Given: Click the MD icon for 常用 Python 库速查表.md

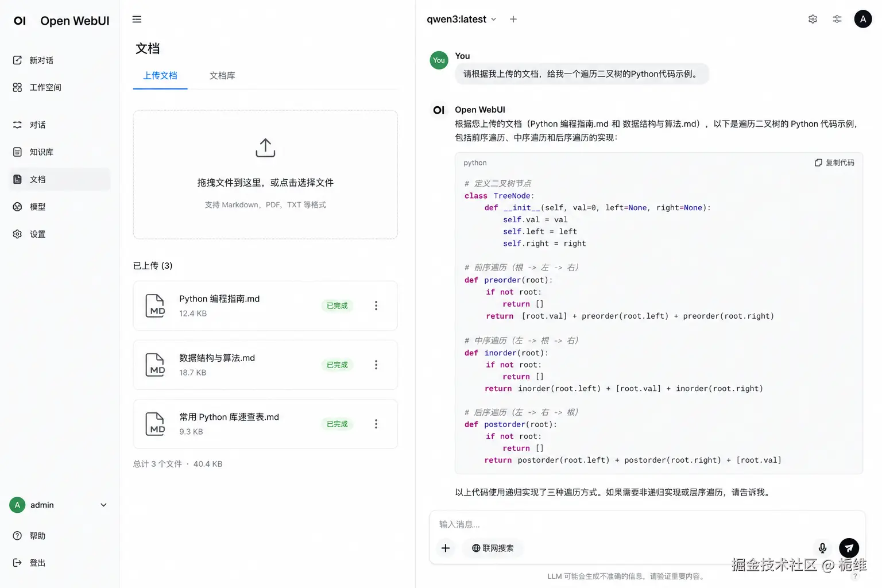Looking at the screenshot, I should point(155,424).
